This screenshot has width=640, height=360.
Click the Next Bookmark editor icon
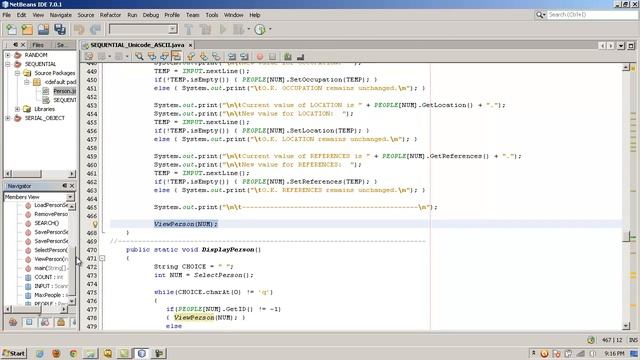[204, 57]
